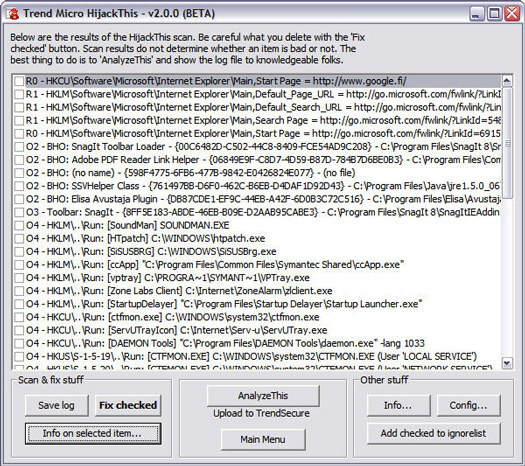Open Info on selected item
The height and width of the screenshot is (466, 525).
[93, 434]
